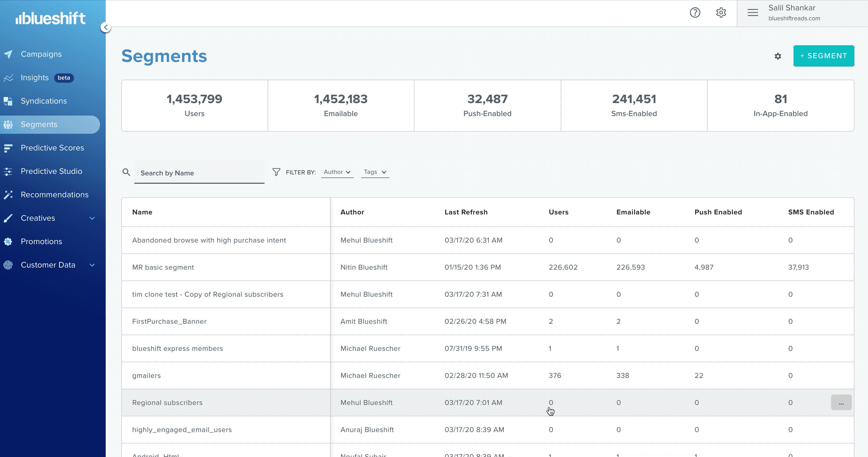Click author 'Anuraj Blueshift' cell
Image resolution: width=868 pixels, height=457 pixels.
tap(367, 430)
